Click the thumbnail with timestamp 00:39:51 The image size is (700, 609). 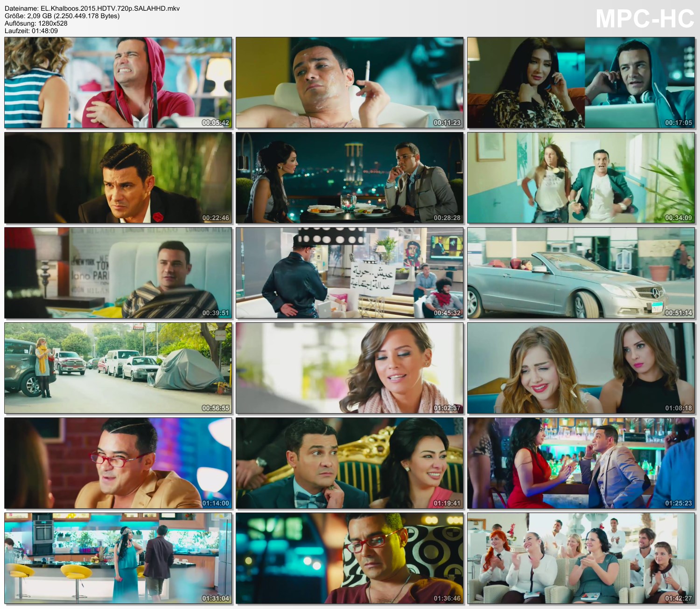click(118, 273)
